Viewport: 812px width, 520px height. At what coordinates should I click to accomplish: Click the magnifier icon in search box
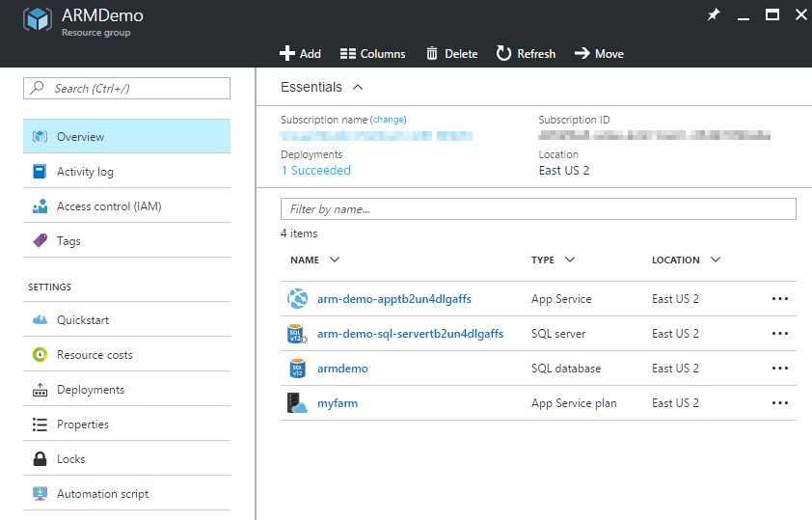37,88
